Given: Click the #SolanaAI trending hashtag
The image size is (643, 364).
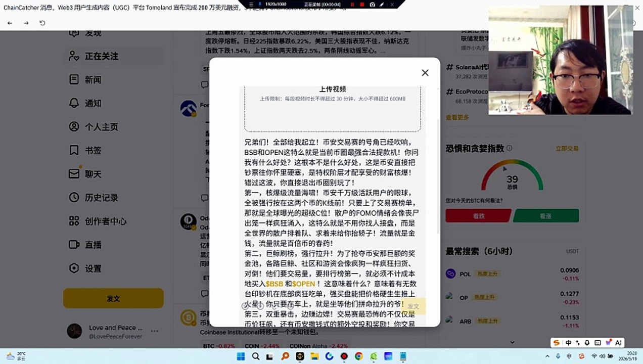Looking at the screenshot, I should 468,67.
